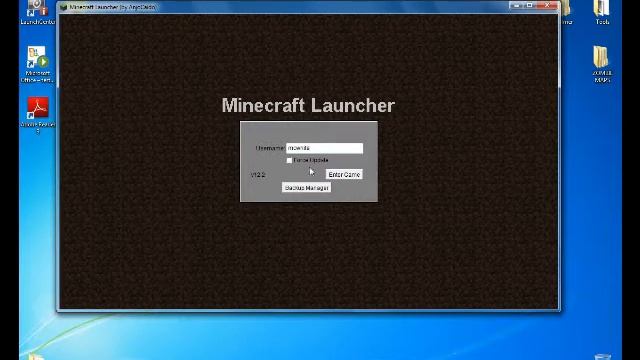
Task: Click the Minecraft Launcher heading text
Action: (308, 106)
